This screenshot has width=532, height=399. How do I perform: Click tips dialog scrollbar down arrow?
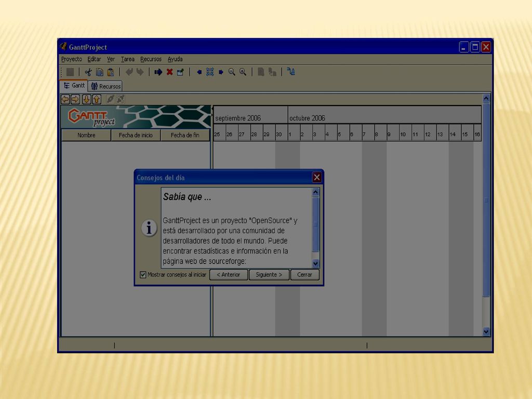[x=315, y=263]
